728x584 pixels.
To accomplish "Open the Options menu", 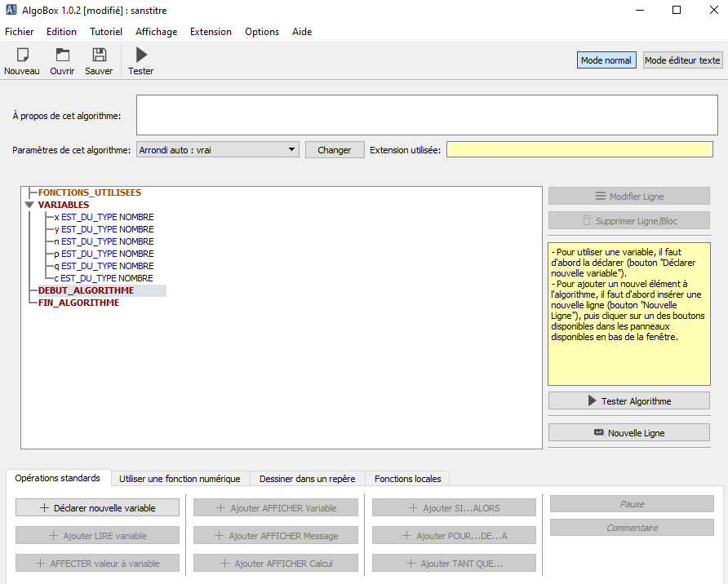I will [x=262, y=32].
